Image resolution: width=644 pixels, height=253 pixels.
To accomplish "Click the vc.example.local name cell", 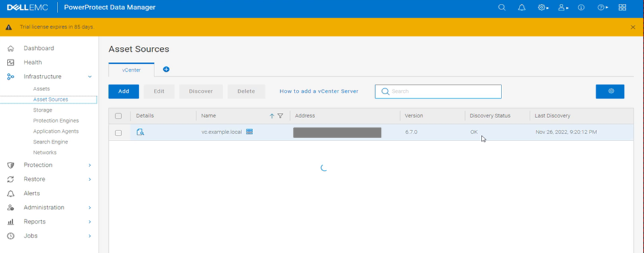I will click(221, 132).
